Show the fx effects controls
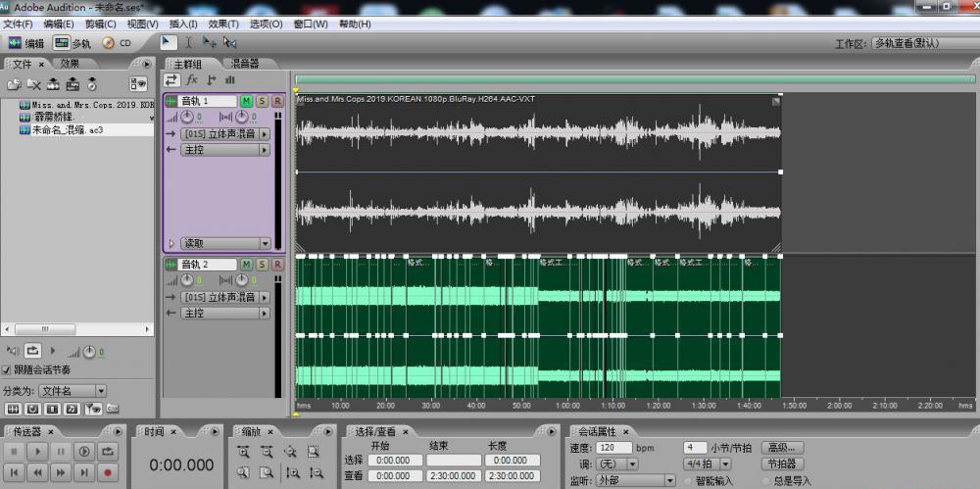 click(192, 80)
